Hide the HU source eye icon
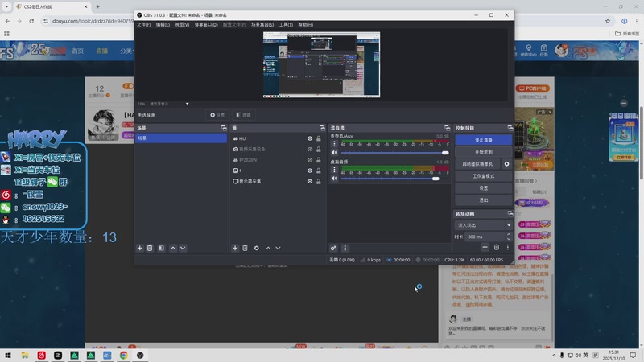This screenshot has width=644, height=362. coord(310,138)
